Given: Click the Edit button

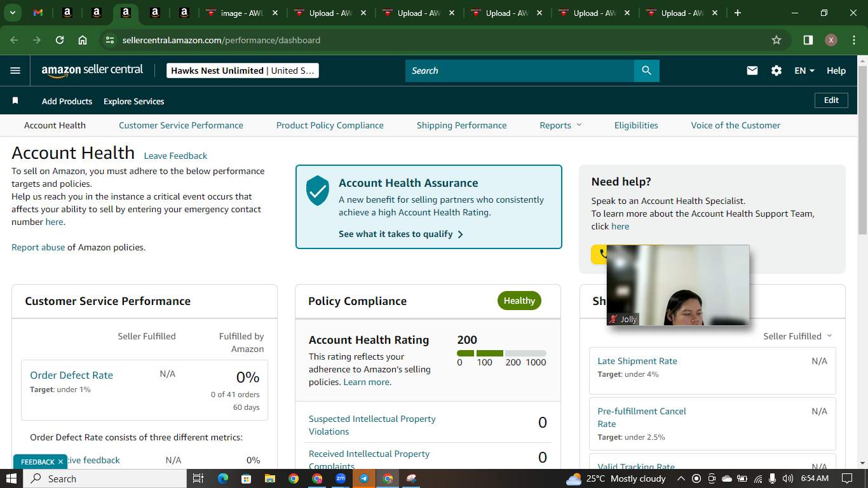Looking at the screenshot, I should coord(831,100).
